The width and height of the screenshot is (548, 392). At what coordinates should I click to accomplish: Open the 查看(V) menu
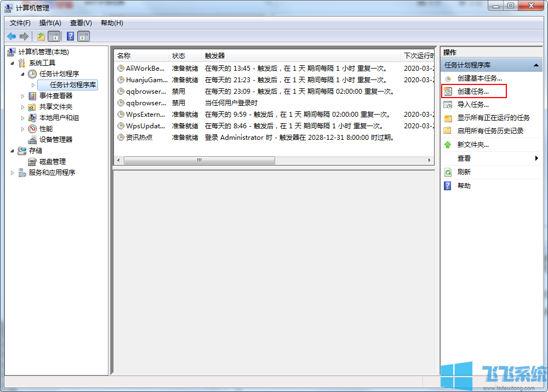pyautogui.click(x=80, y=22)
